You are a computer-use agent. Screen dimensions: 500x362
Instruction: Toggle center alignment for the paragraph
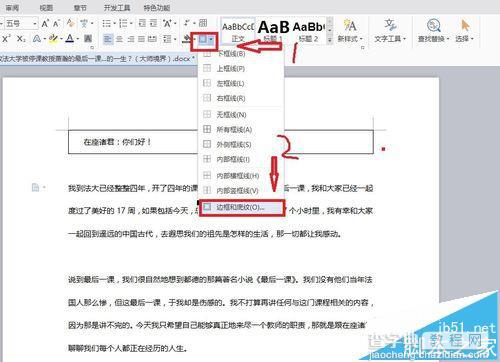119,39
